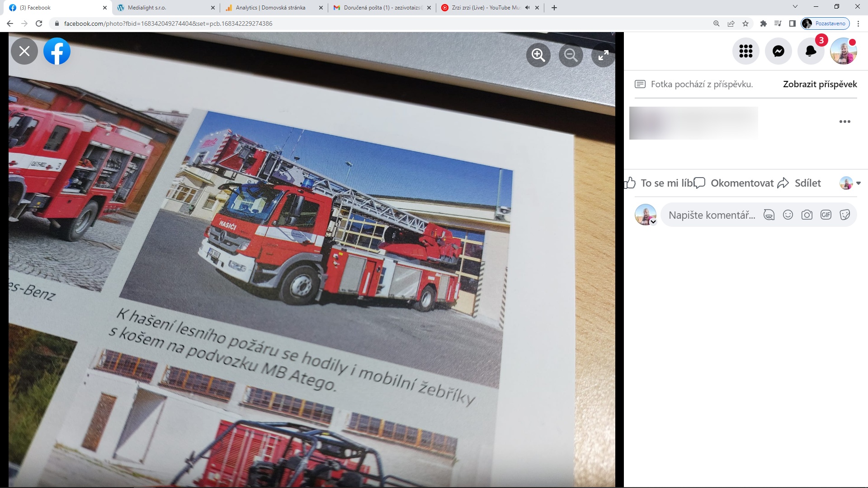868x488 pixels.
Task: Open media controls in Chrome toolbar
Action: point(778,23)
